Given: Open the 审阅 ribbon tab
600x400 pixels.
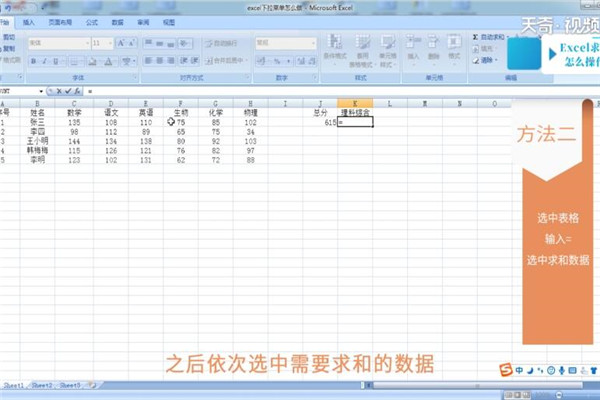Looking at the screenshot, I should point(143,23).
